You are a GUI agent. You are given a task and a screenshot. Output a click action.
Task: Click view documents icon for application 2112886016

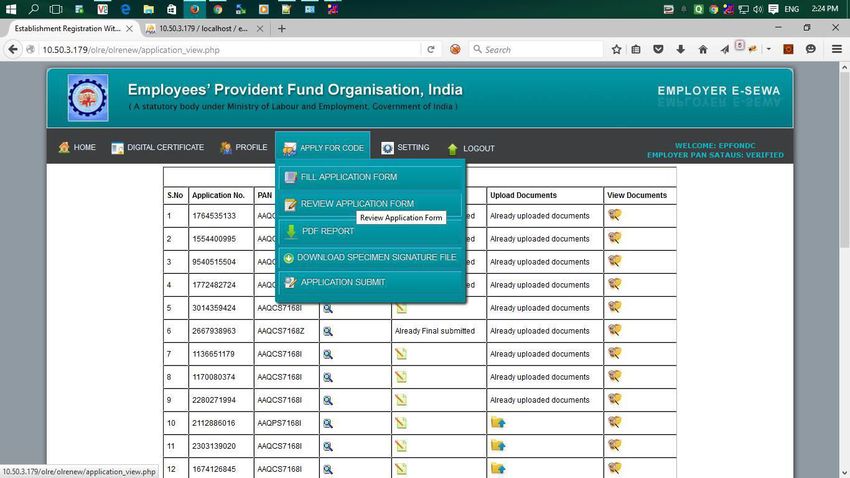tap(614, 422)
